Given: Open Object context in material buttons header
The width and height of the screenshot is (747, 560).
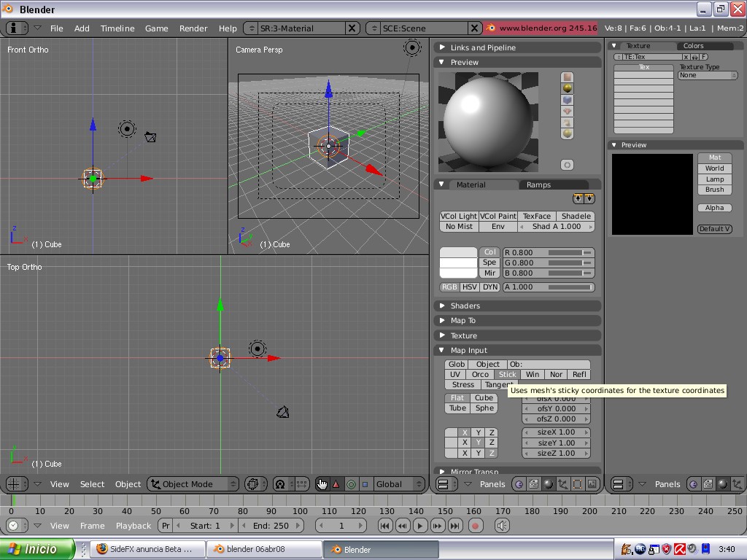Looking at the screenshot, I should [562, 484].
